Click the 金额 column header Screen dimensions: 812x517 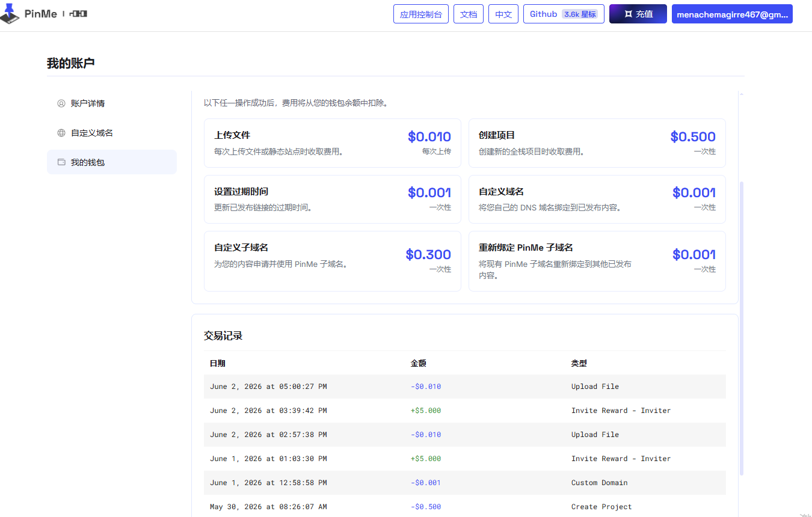(419, 363)
